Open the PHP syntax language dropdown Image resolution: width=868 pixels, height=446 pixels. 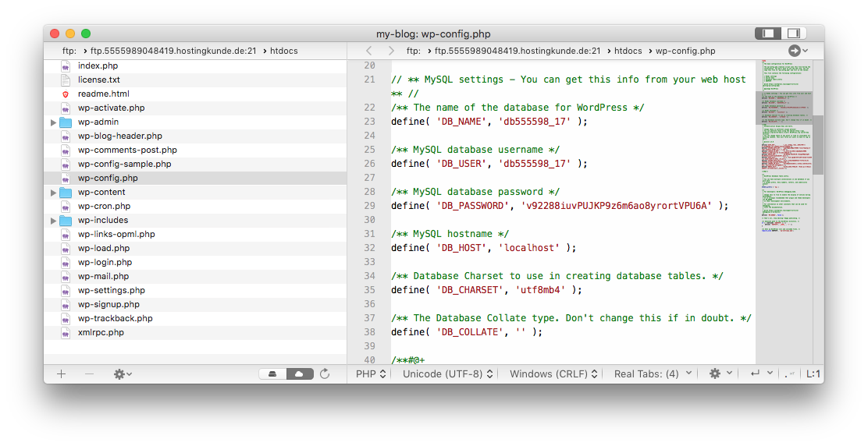tap(372, 374)
